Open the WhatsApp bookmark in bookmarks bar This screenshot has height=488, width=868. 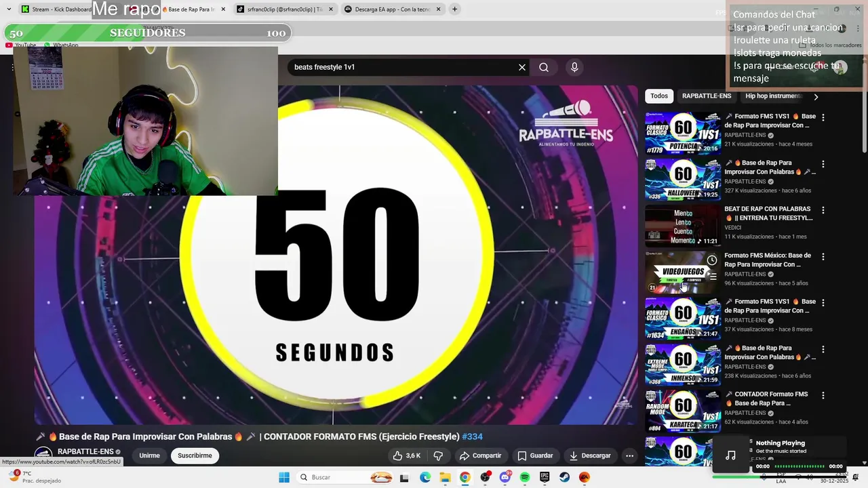pyautogui.click(x=61, y=45)
